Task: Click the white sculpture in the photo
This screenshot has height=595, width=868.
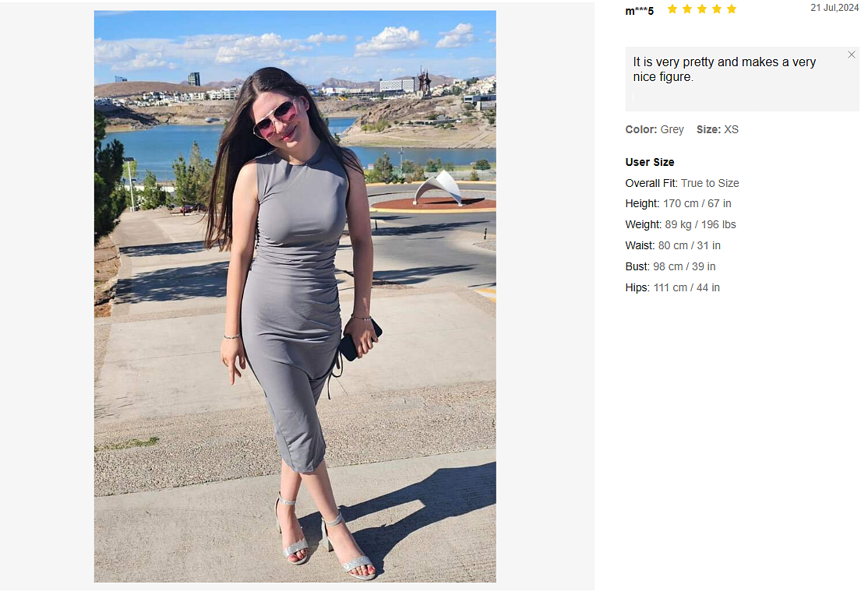Action: [439, 188]
